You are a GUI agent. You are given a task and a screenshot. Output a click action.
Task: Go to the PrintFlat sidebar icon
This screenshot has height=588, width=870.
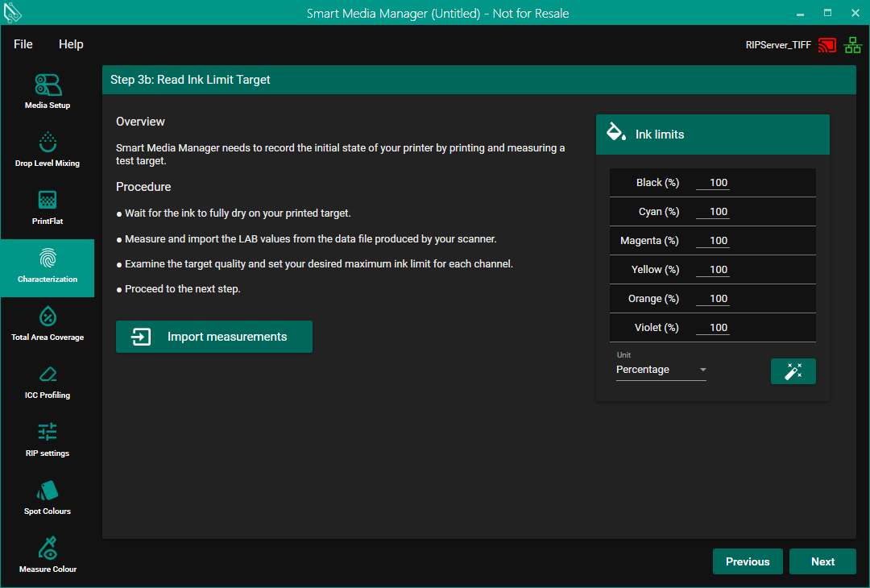click(x=48, y=201)
